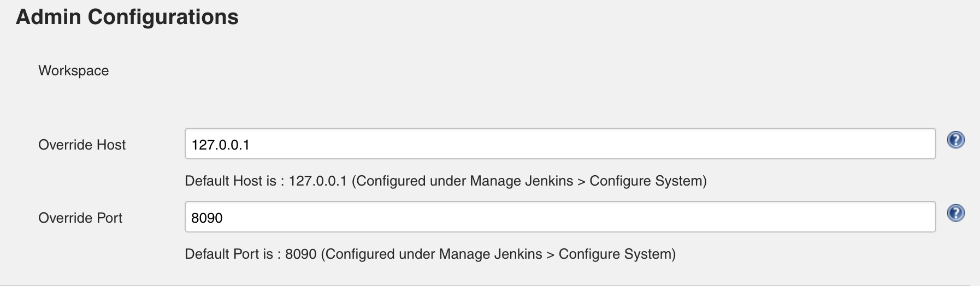The image size is (980, 286).
Task: Open help for Override Host
Action: pyautogui.click(x=955, y=140)
